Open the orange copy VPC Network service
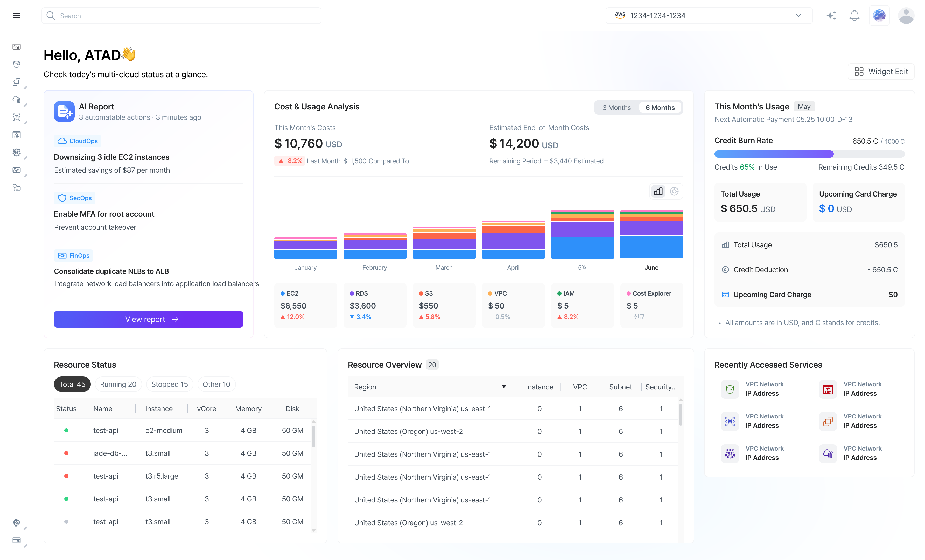 828,421
